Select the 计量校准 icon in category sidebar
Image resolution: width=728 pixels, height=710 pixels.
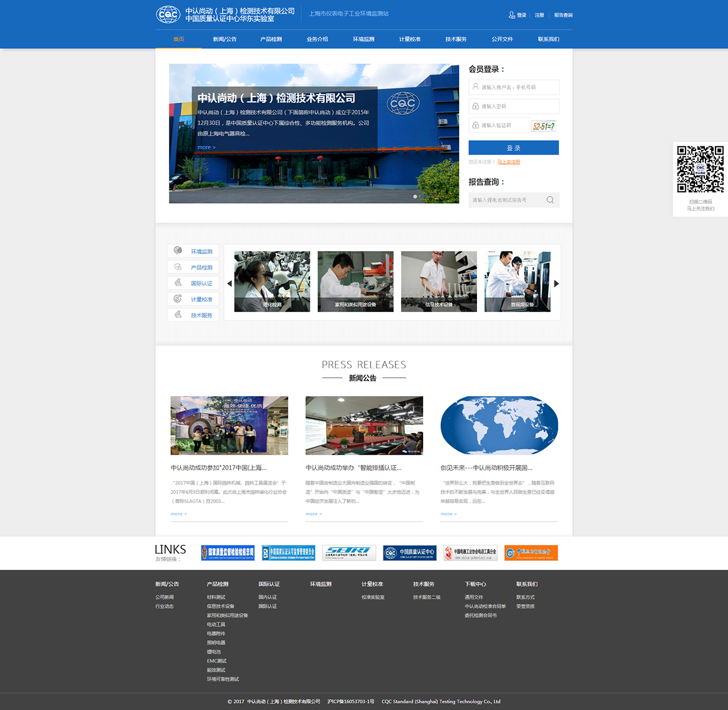tap(178, 298)
